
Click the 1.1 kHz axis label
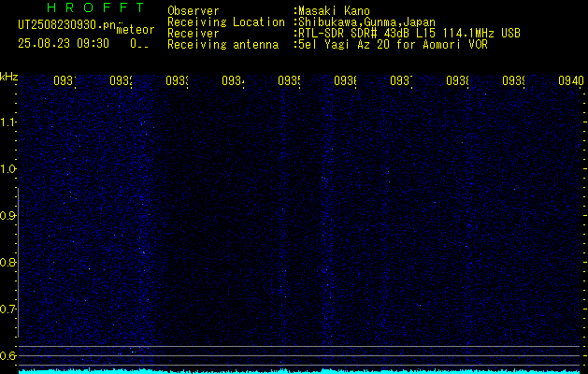7,122
